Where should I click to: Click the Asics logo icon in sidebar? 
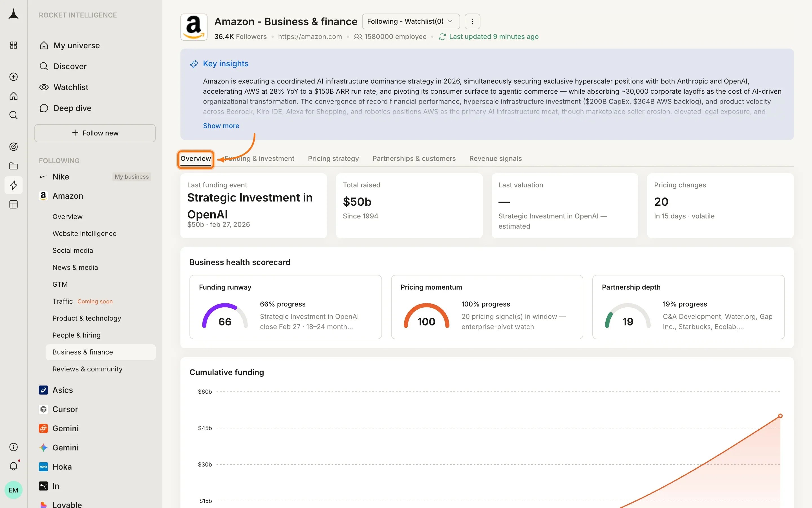click(43, 390)
